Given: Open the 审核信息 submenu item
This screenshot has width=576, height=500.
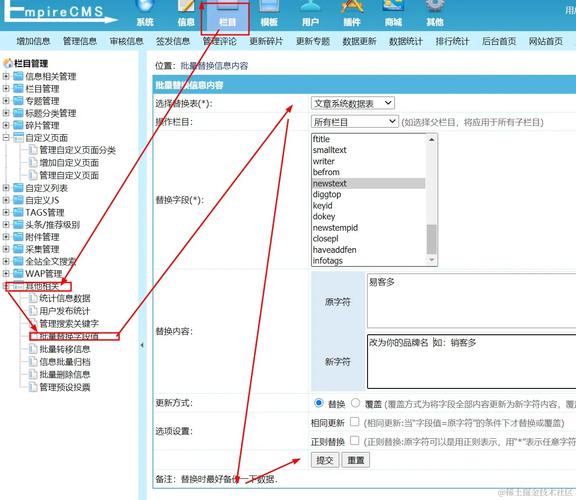Looking at the screenshot, I should 126,41.
